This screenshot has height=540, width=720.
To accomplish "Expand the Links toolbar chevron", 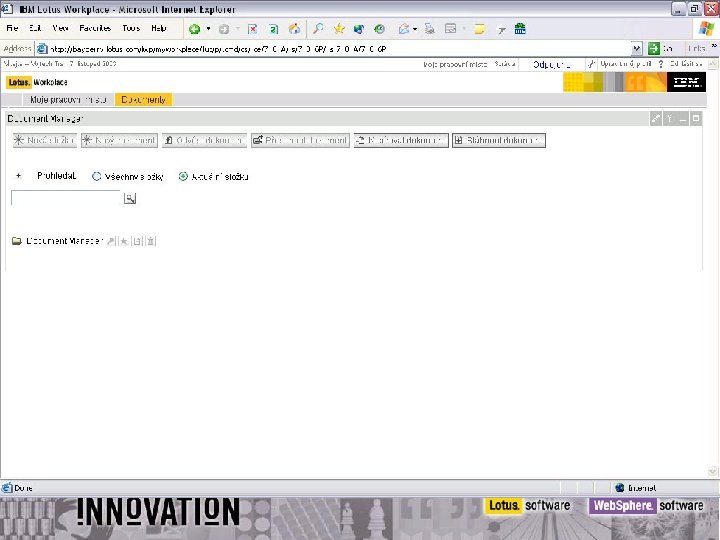I will pos(714,46).
